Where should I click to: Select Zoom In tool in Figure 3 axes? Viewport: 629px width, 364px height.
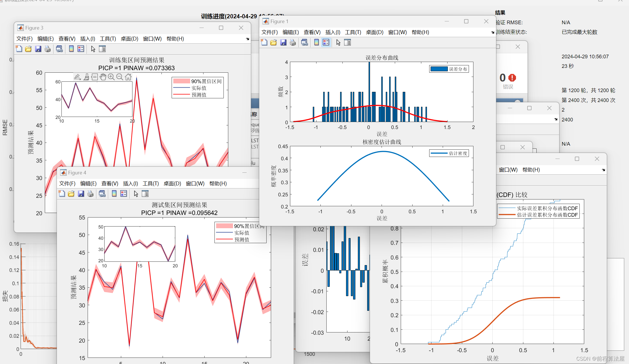coord(111,77)
